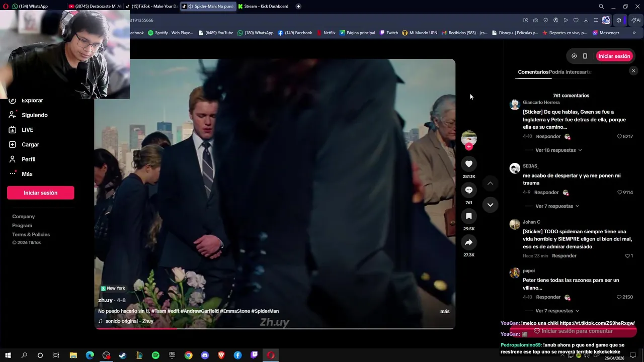Switch to the Comentarios tab
This screenshot has height=362, width=644.
coord(533,72)
